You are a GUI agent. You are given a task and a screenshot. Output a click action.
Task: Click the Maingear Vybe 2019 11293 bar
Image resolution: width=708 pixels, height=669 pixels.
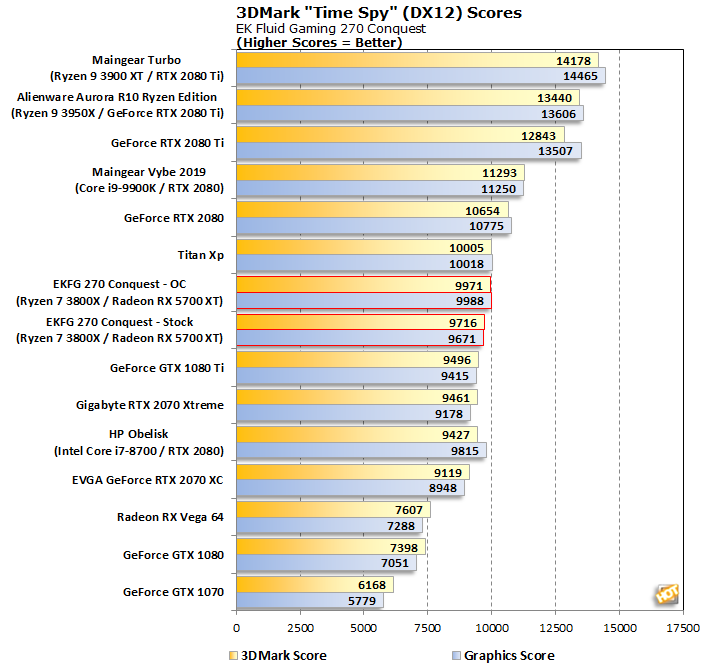pyautogui.click(x=380, y=173)
